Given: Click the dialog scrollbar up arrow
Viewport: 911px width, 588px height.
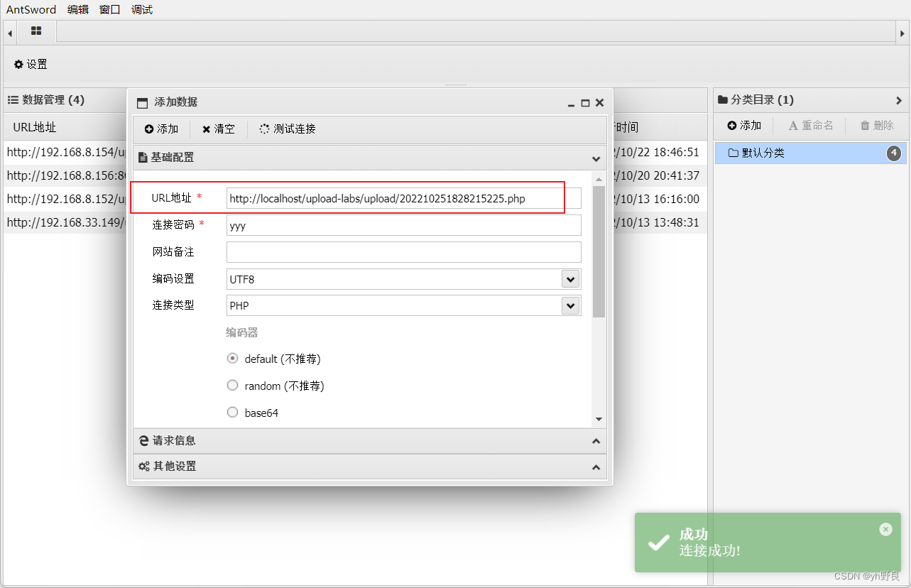Looking at the screenshot, I should pyautogui.click(x=599, y=180).
